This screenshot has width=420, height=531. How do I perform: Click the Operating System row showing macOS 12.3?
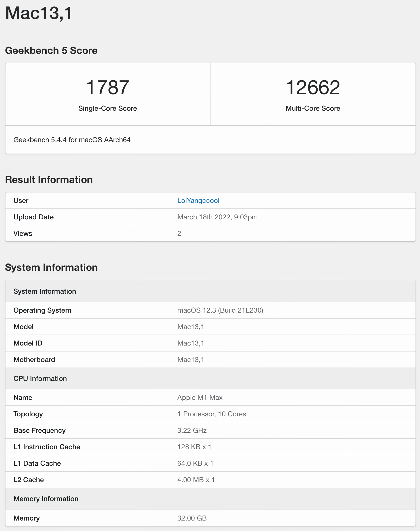pos(220,310)
